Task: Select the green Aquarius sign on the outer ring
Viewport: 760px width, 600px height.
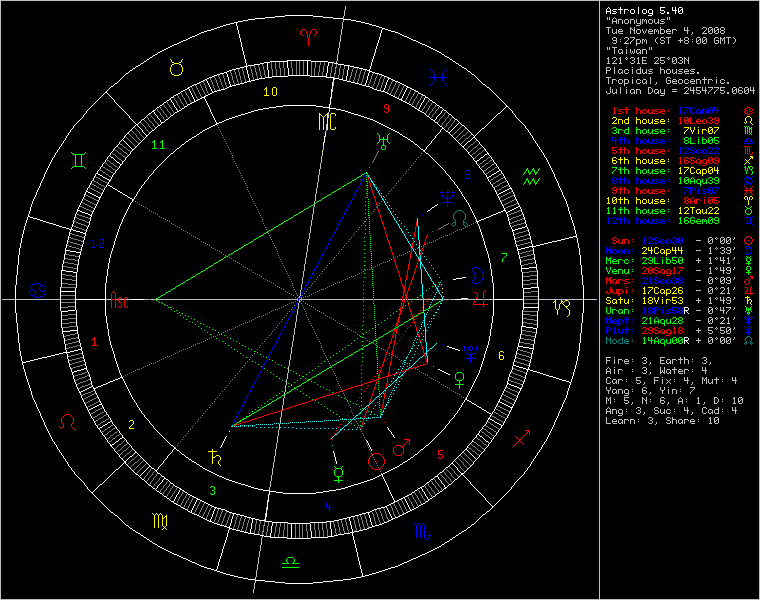Action: point(532,177)
